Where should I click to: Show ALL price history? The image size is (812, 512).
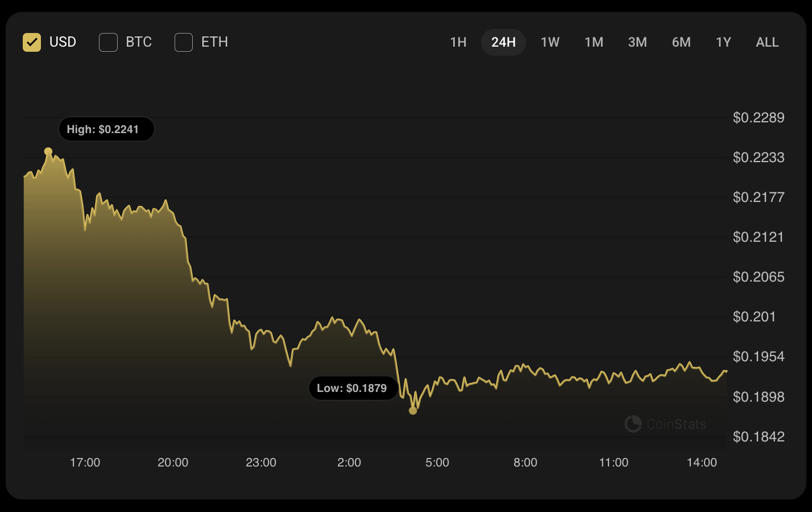[x=767, y=42]
